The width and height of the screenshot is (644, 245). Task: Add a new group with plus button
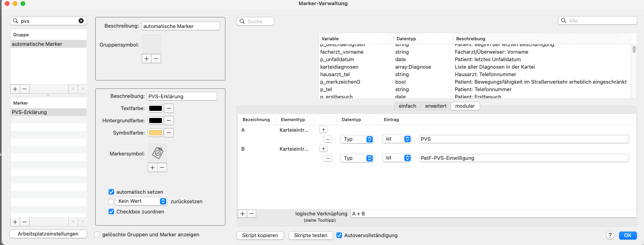click(15, 89)
